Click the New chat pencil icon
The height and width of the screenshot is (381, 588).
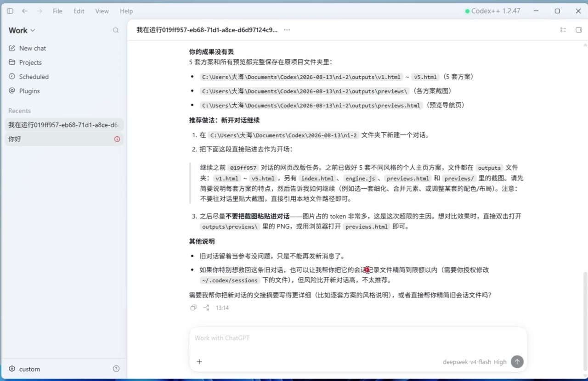pyautogui.click(x=12, y=48)
